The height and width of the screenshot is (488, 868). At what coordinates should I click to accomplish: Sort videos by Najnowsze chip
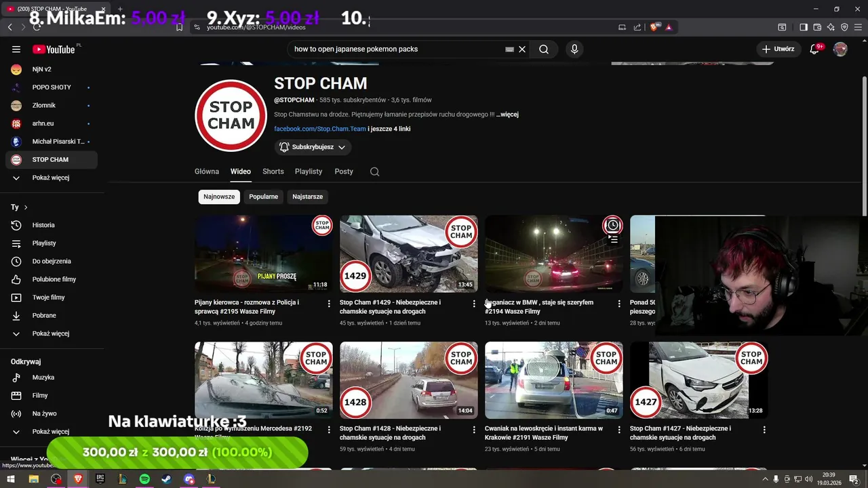coord(219,197)
